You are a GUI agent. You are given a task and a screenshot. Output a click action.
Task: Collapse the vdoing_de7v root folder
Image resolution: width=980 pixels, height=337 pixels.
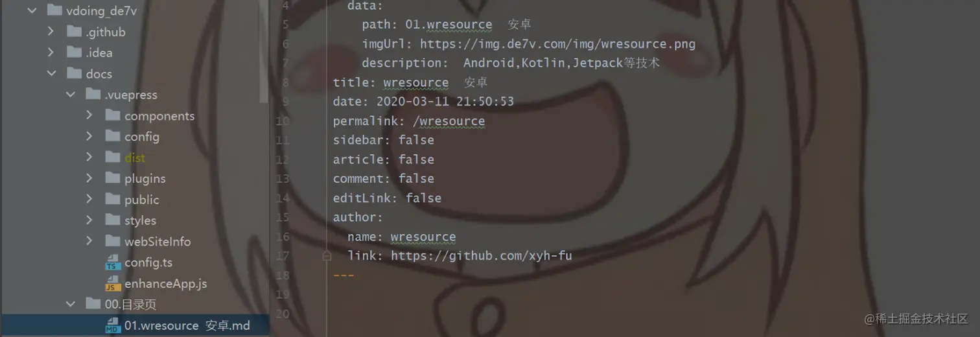click(x=32, y=10)
